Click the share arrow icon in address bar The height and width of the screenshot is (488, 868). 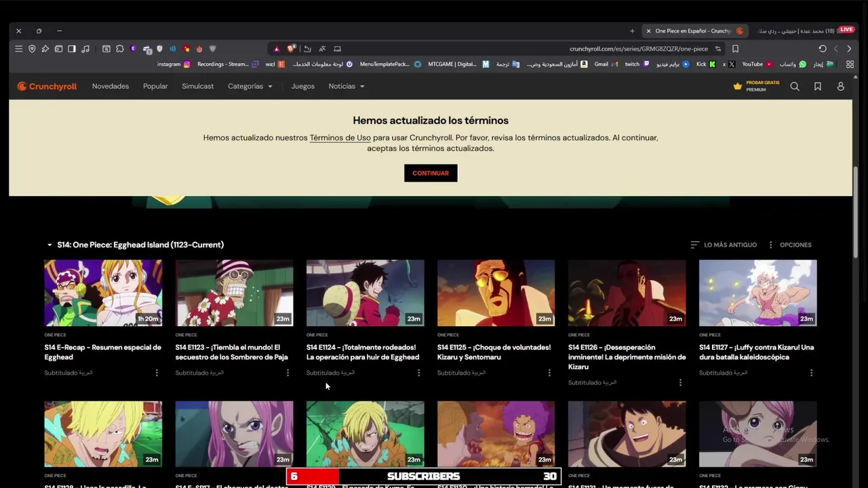tap(307, 49)
